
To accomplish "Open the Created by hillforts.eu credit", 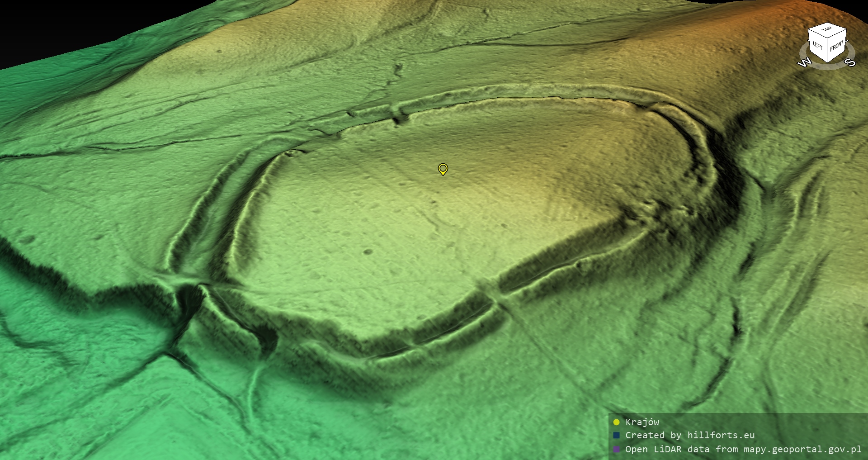I will 690,436.
